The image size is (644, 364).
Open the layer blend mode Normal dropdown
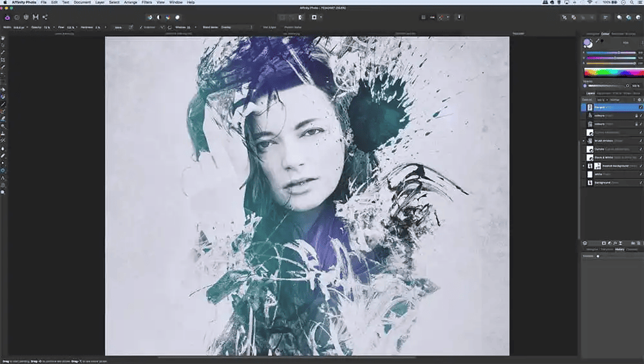[x=621, y=100]
